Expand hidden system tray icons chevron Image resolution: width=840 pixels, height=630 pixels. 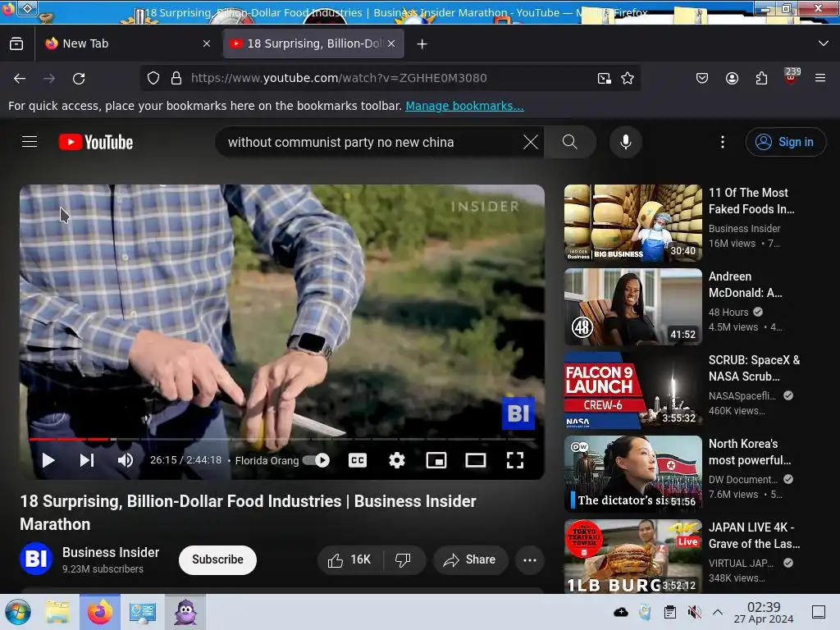pyautogui.click(x=718, y=612)
